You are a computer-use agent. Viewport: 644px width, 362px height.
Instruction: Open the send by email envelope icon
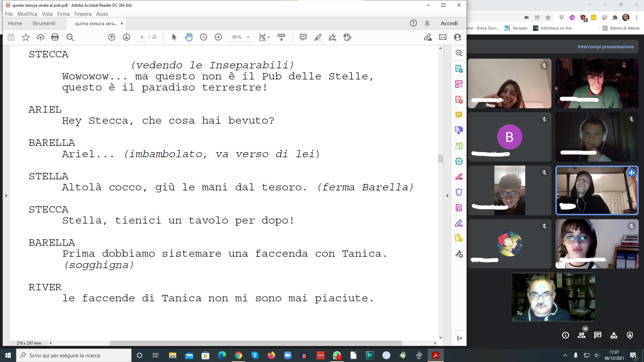(443, 37)
